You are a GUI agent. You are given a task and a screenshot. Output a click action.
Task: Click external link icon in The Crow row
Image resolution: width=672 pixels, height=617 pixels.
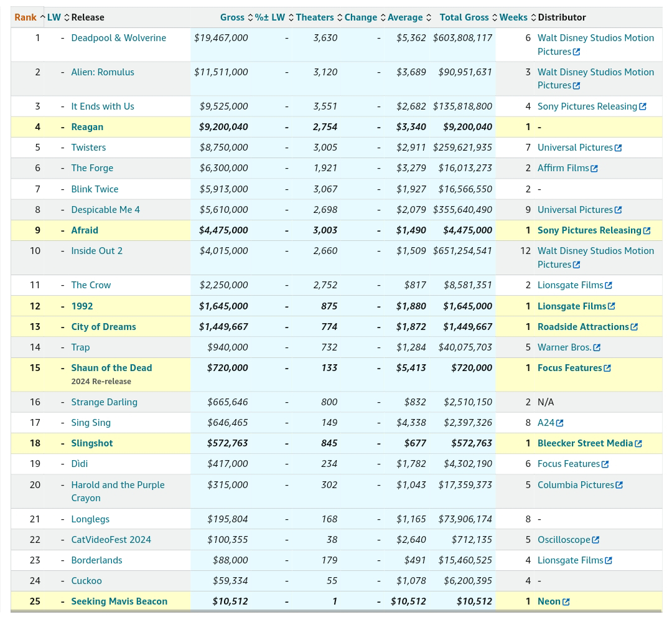click(609, 286)
